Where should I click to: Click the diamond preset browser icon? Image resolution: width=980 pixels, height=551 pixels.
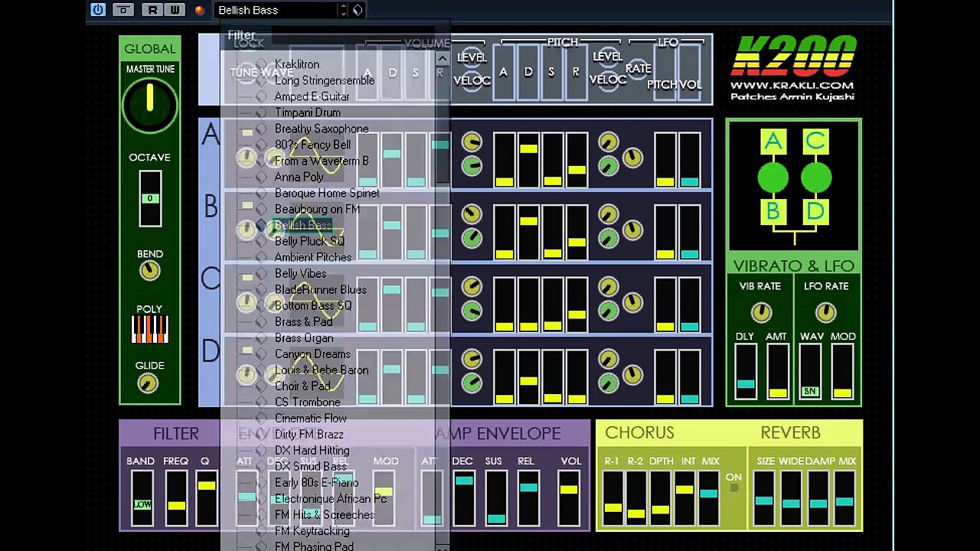click(x=358, y=10)
